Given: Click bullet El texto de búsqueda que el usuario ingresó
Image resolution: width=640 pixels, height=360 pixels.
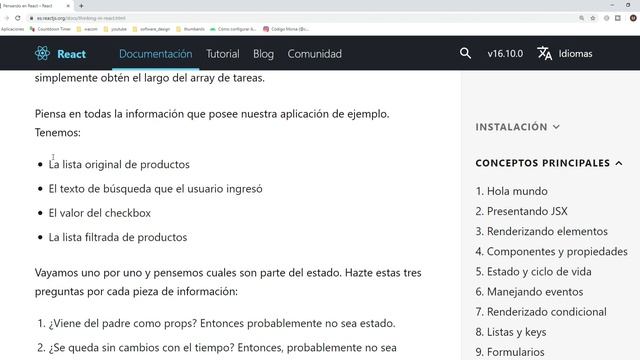Looking at the screenshot, I should [156, 189].
